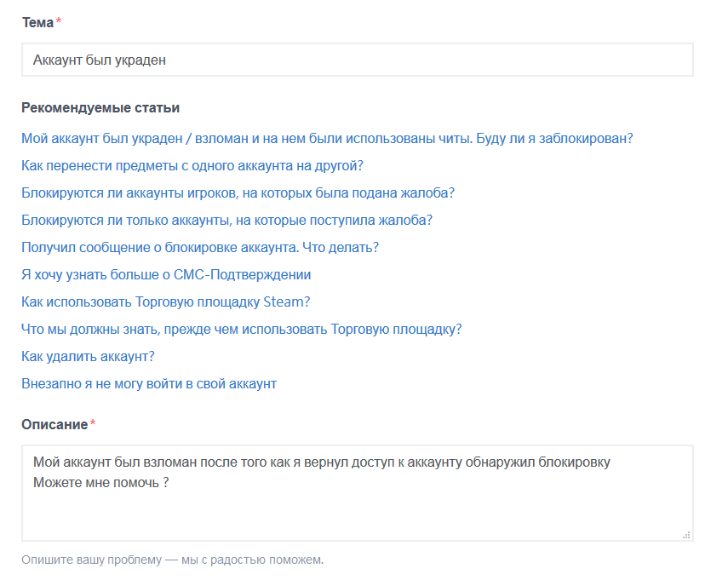This screenshot has width=728, height=580.
Task: Click the resize handle of description box
Action: pos(686,535)
